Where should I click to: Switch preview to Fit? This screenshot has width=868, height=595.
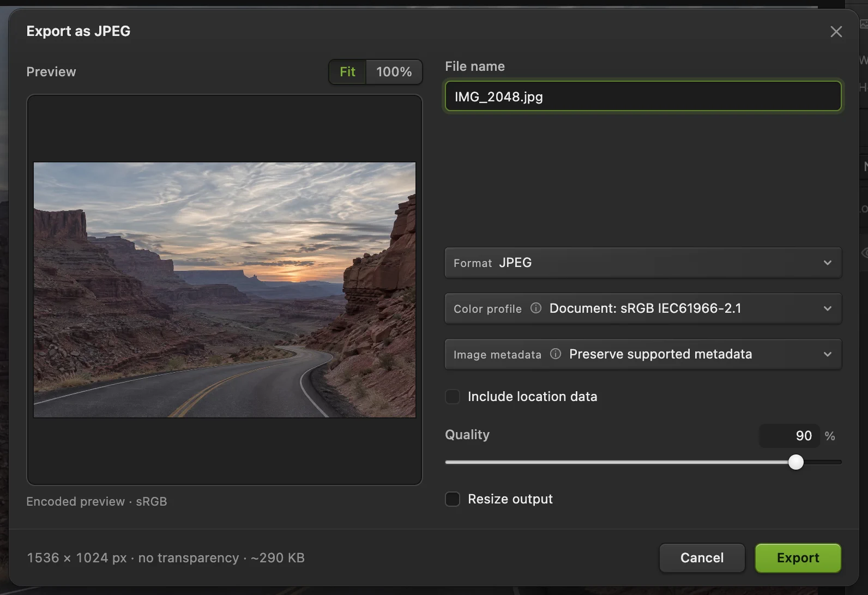tap(347, 72)
